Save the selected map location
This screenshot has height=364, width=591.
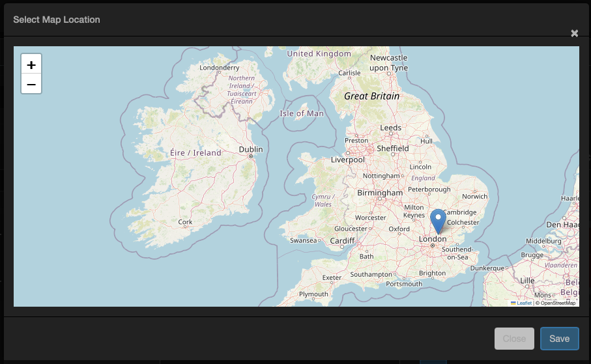(559, 339)
